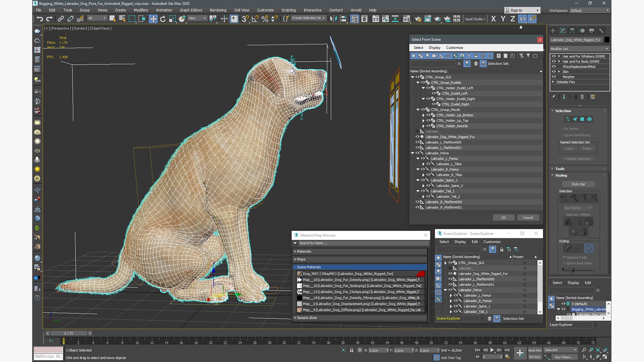Viewport: 644px width, 362px height.
Task: Toggle visibility of Skin modifier
Action: (x=554, y=71)
